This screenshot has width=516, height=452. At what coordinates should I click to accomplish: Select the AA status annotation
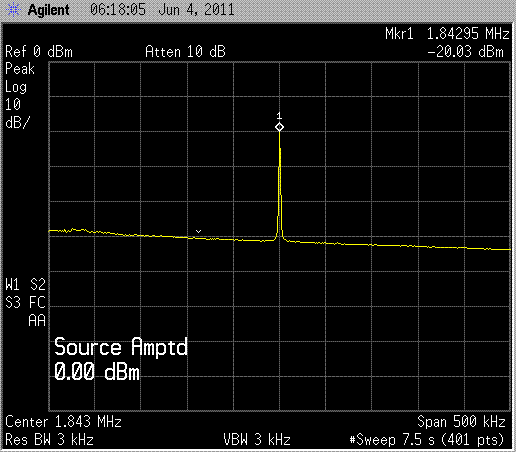click(x=37, y=321)
